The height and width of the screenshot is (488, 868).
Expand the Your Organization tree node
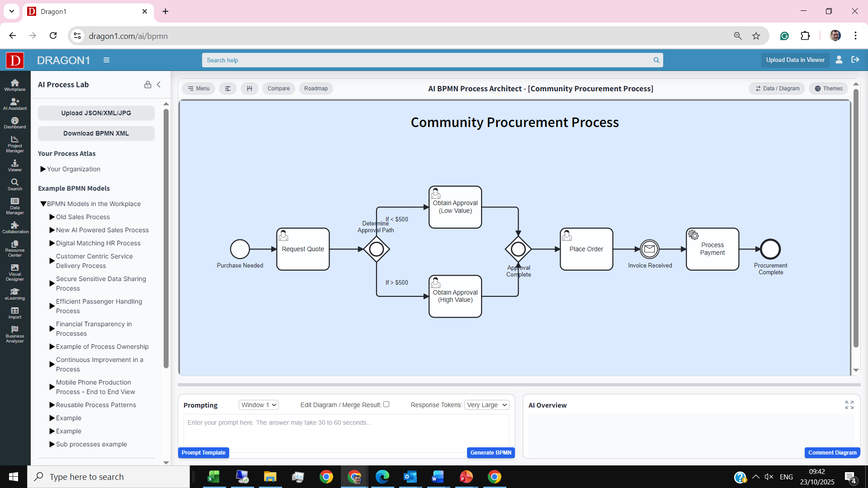click(43, 169)
